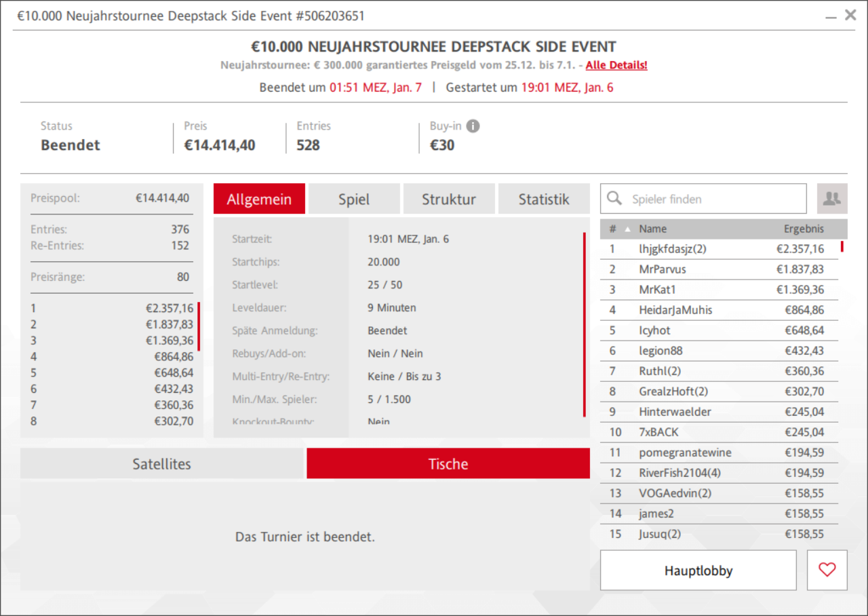Click the Re-Entries count 152
The image size is (868, 616).
coord(180,246)
